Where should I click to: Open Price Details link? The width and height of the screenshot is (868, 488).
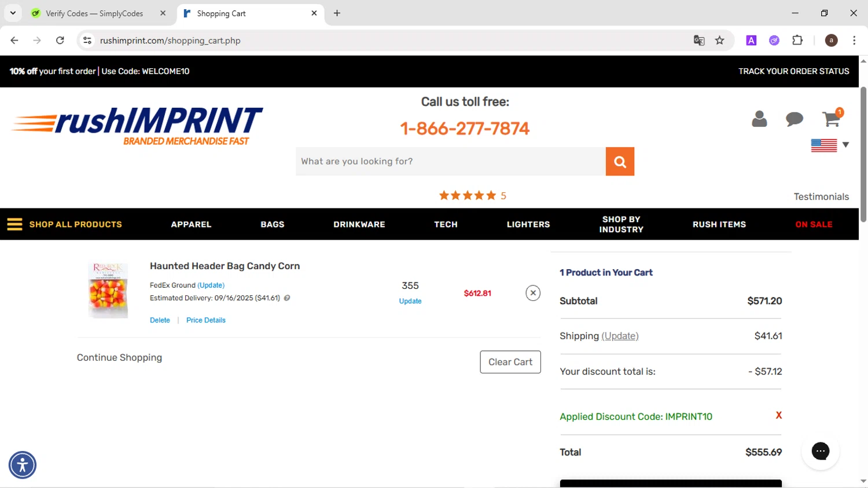206,320
